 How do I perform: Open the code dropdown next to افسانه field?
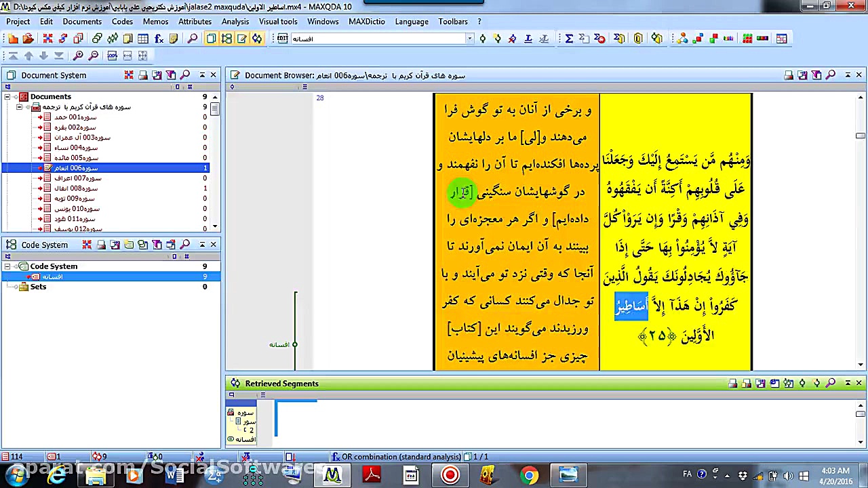[469, 39]
